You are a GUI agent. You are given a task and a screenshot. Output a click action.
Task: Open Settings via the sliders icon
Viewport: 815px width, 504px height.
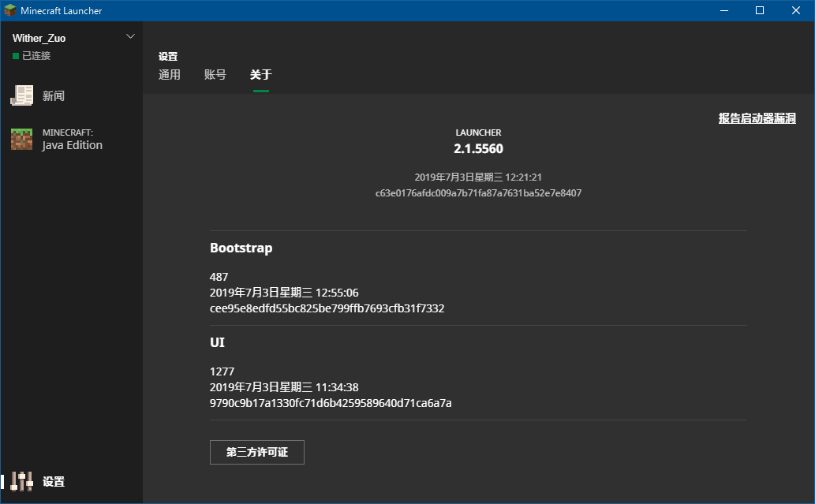pyautogui.click(x=21, y=481)
